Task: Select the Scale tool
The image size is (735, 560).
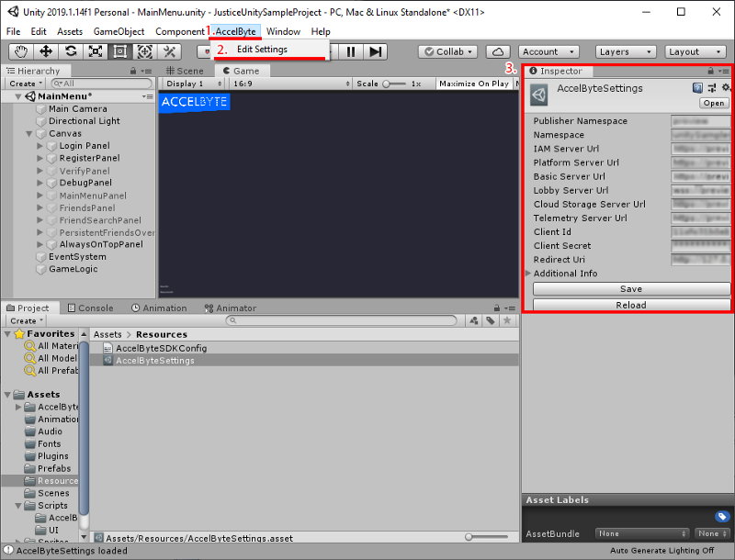Action: pos(96,51)
